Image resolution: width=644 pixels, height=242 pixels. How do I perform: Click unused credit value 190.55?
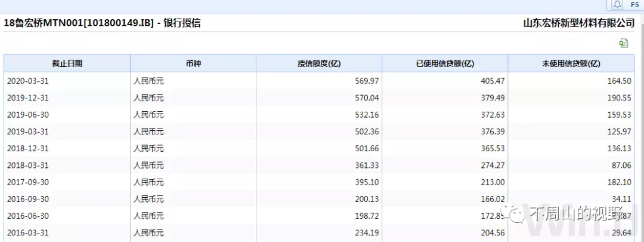(619, 98)
